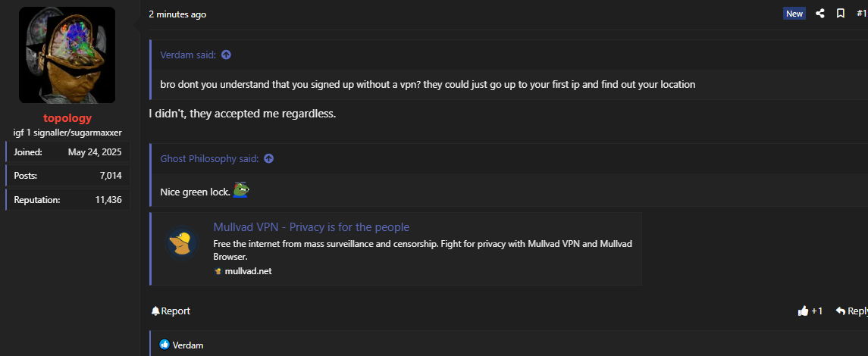
Task: Jump to Verdam's original quoted post
Action: click(226, 55)
